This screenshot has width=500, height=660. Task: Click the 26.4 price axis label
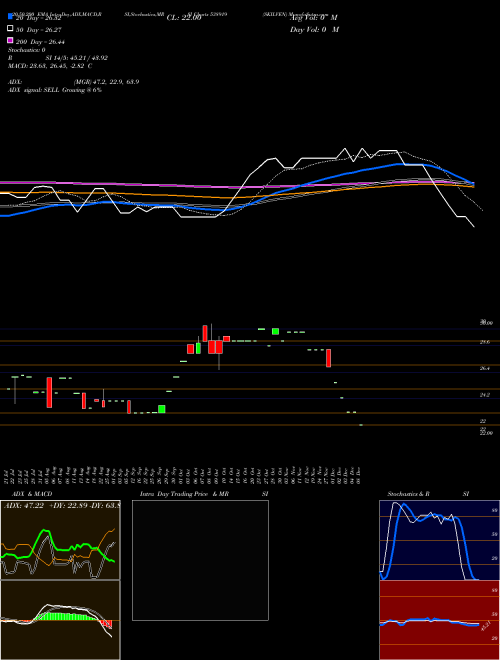point(485,369)
